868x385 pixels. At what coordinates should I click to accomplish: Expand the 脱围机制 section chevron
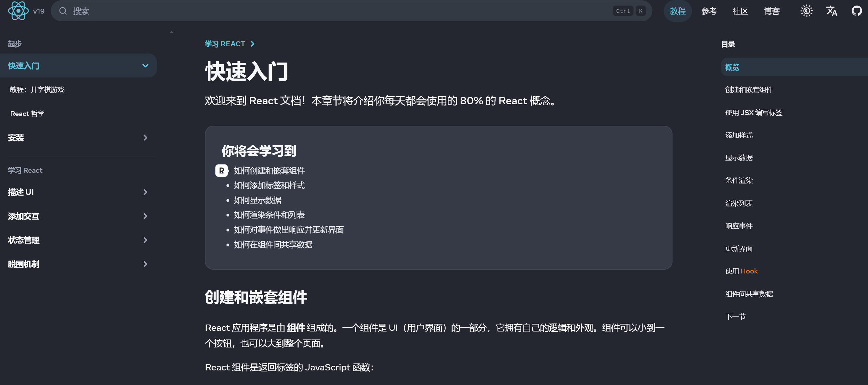pyautogui.click(x=145, y=264)
